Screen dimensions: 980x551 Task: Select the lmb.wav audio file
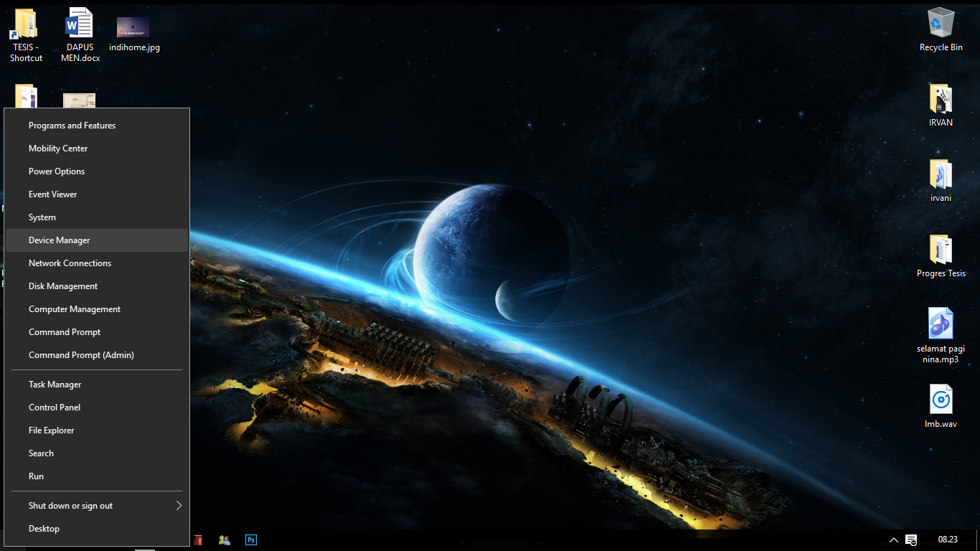(x=941, y=399)
